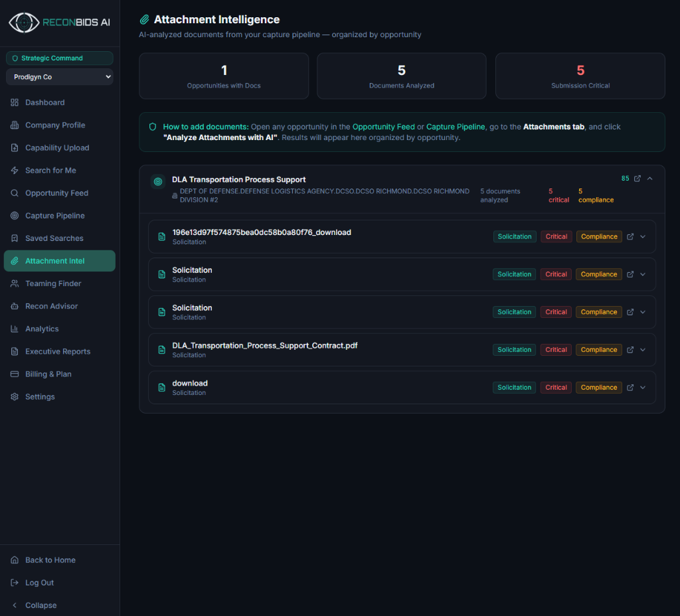Viewport: 680px width, 616px height.
Task: Expand the 196e13d97f574875bea0dc58b0a80f76_download row chevron
Action: 643,237
